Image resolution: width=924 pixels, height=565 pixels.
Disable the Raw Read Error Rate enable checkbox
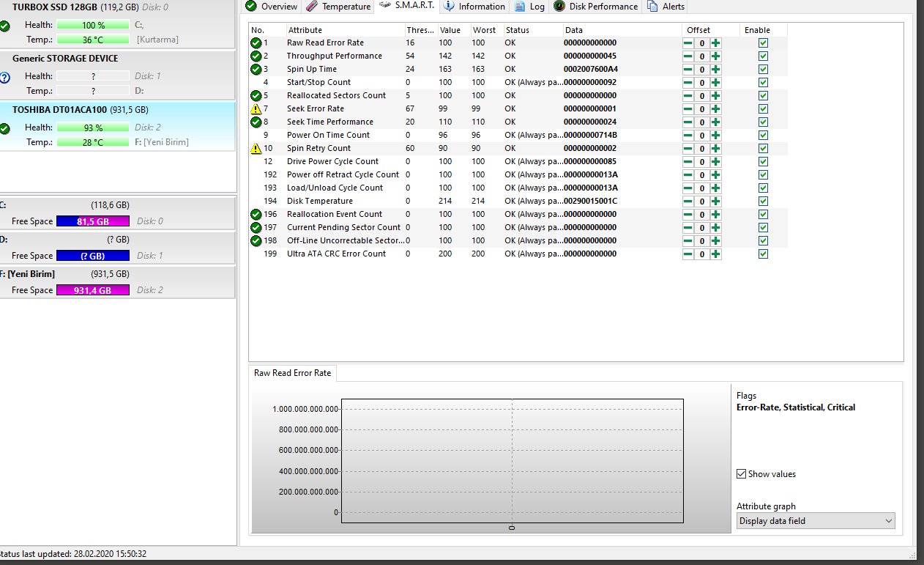click(x=764, y=43)
